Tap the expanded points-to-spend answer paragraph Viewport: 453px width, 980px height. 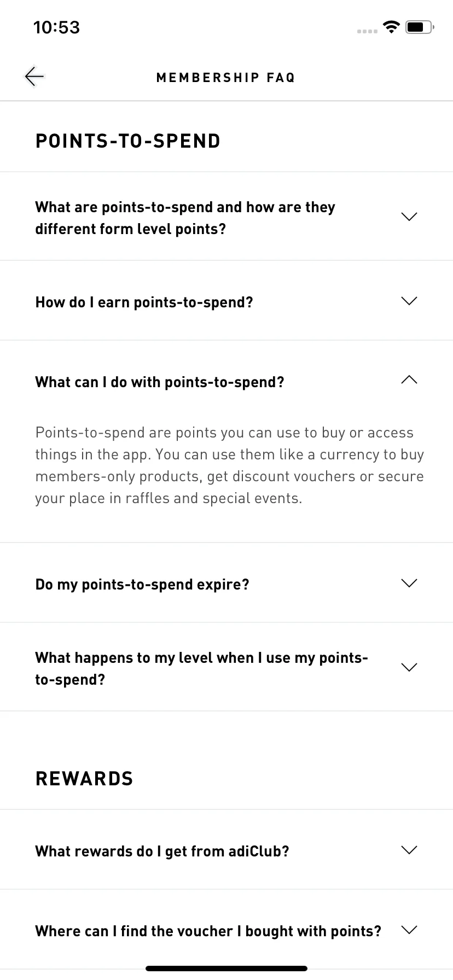[229, 465]
